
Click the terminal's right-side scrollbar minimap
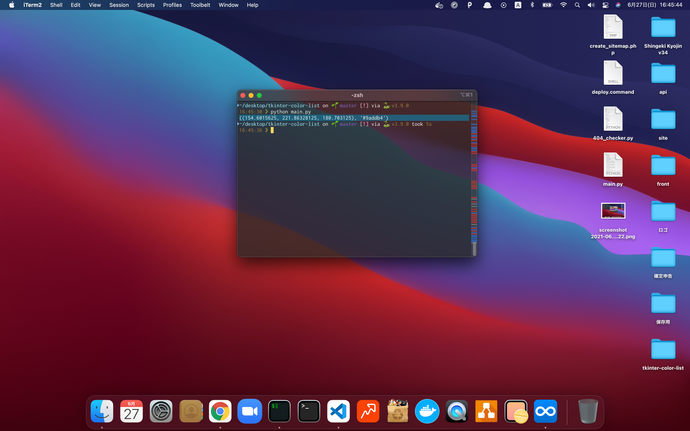tap(474, 178)
